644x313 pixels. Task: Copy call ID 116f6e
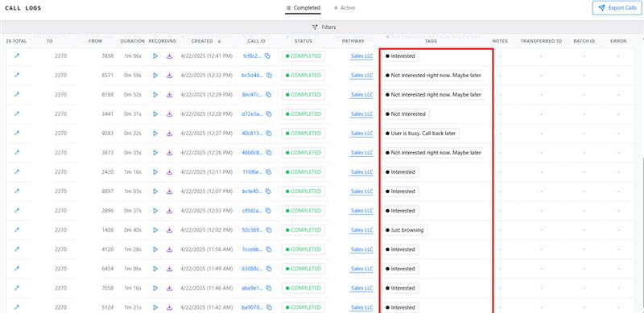tap(268, 171)
